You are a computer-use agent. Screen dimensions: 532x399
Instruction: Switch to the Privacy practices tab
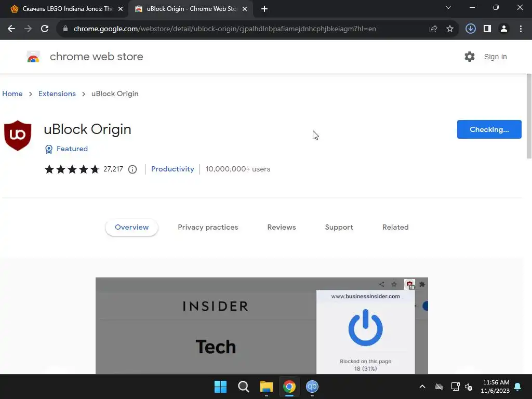tap(208, 228)
